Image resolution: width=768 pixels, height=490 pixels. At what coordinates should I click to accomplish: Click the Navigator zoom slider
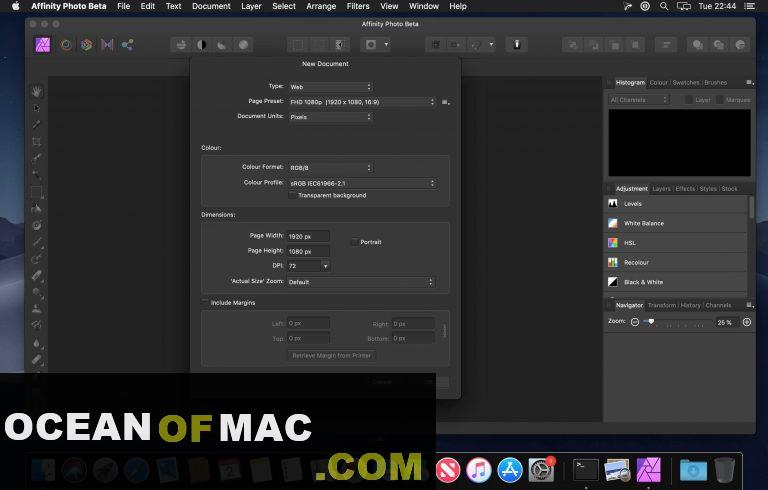[678, 322]
